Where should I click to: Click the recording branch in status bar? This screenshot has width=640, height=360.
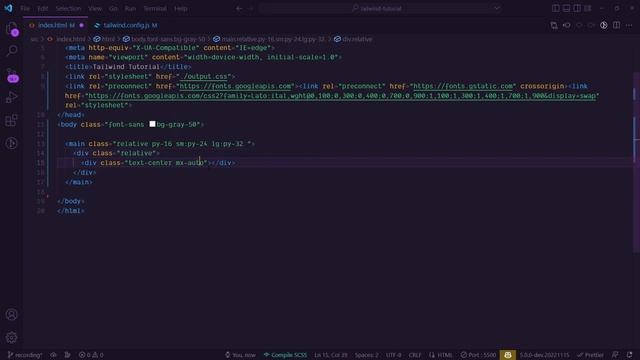24,355
